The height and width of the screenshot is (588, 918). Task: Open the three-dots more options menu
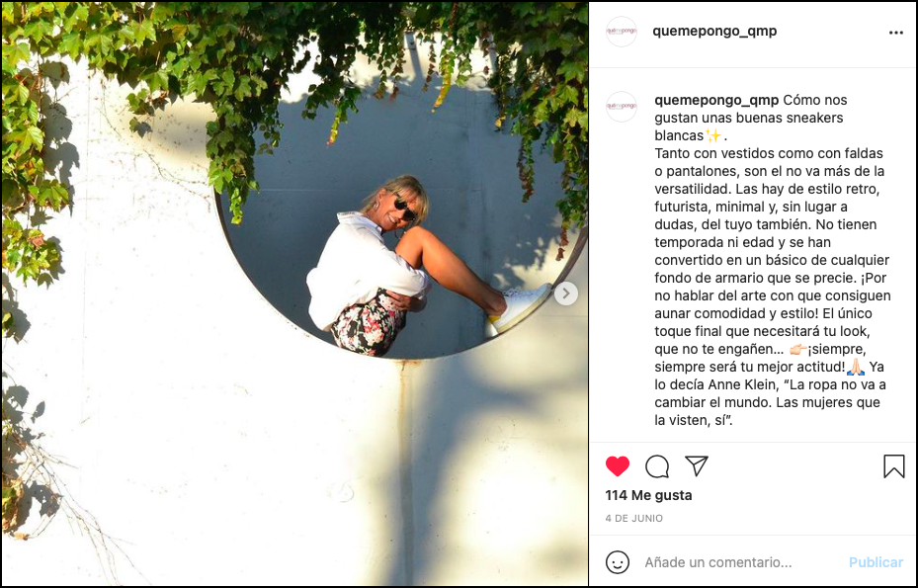pos(895,33)
